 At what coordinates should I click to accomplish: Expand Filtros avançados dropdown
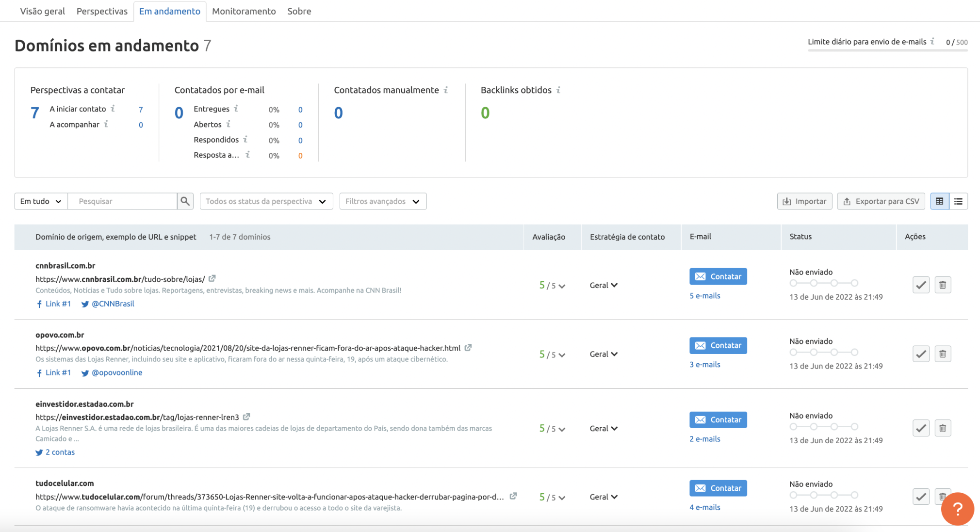pos(383,201)
